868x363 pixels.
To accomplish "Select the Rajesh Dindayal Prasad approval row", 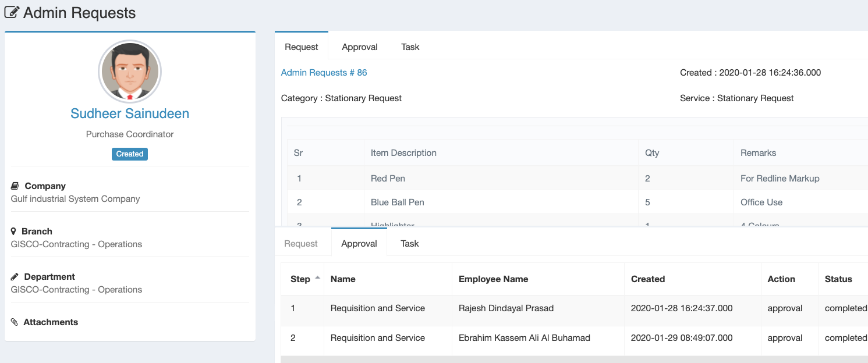I will (x=505, y=308).
